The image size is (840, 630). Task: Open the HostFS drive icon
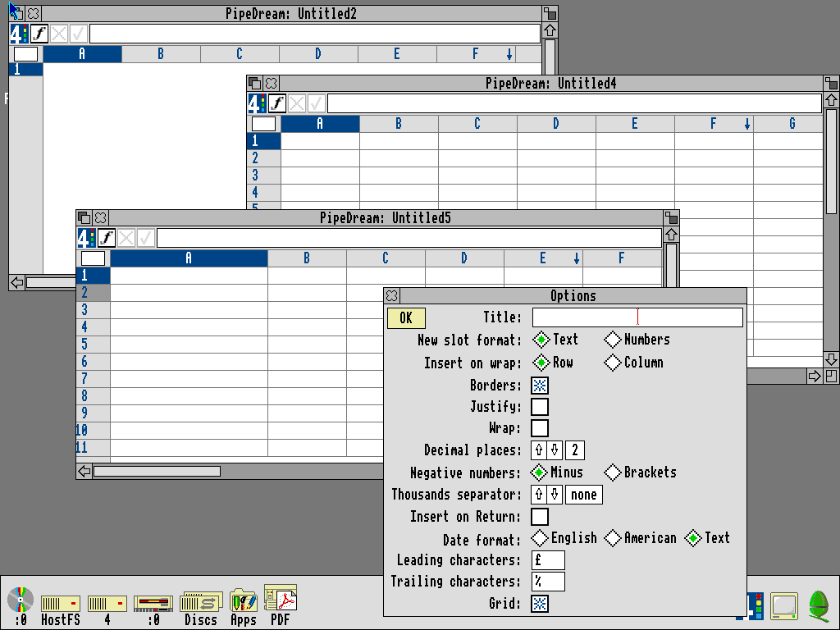[x=61, y=603]
